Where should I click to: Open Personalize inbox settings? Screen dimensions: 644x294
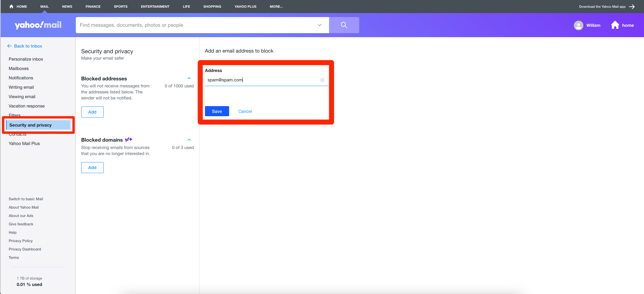coord(26,59)
